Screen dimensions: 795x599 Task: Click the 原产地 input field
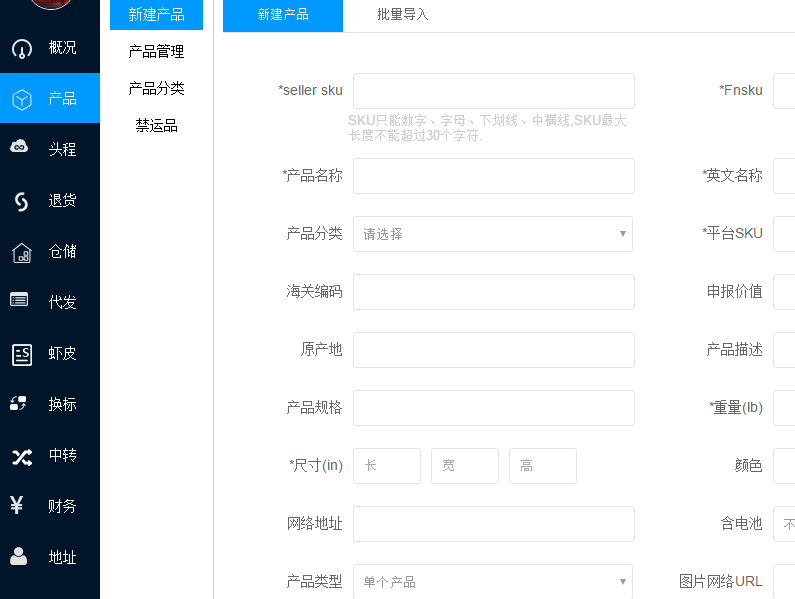(x=494, y=350)
